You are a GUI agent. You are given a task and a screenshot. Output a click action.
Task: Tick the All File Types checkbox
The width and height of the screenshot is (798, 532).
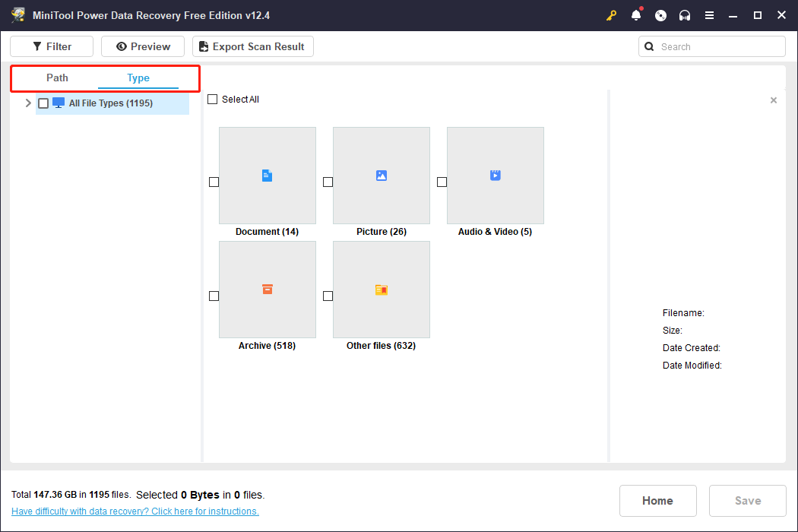(43, 103)
